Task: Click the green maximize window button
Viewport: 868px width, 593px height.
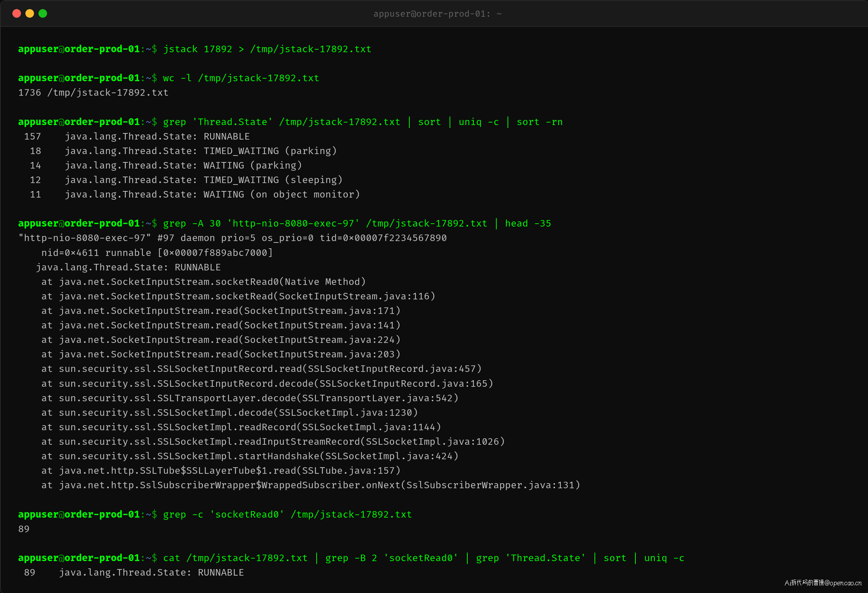Action: [43, 14]
